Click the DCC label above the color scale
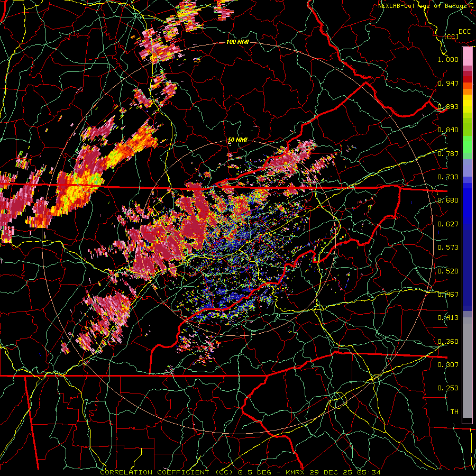 tap(465, 32)
